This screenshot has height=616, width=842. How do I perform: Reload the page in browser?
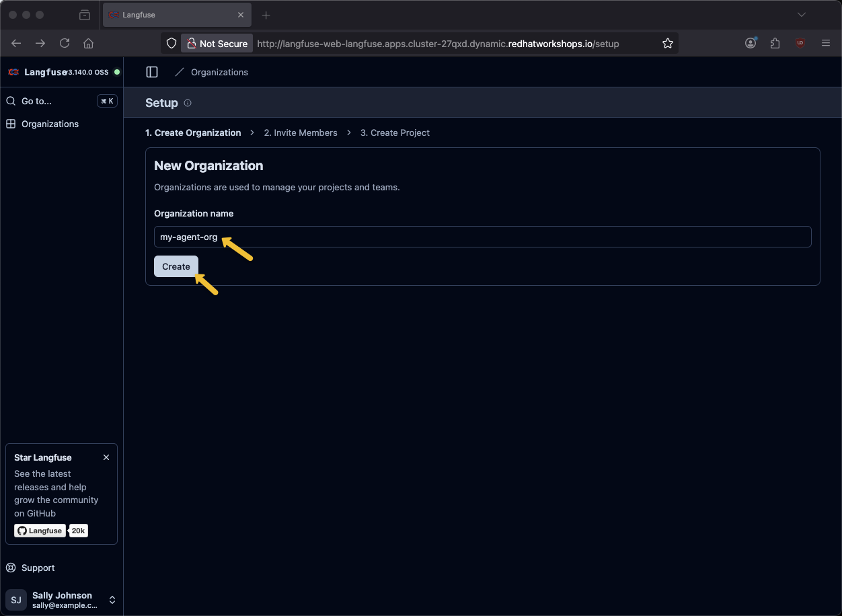pos(65,44)
